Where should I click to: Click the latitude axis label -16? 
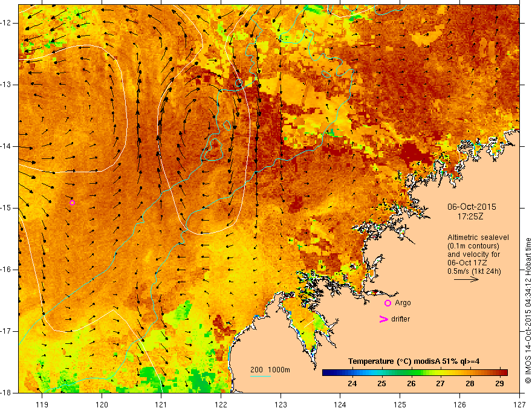[6, 270]
